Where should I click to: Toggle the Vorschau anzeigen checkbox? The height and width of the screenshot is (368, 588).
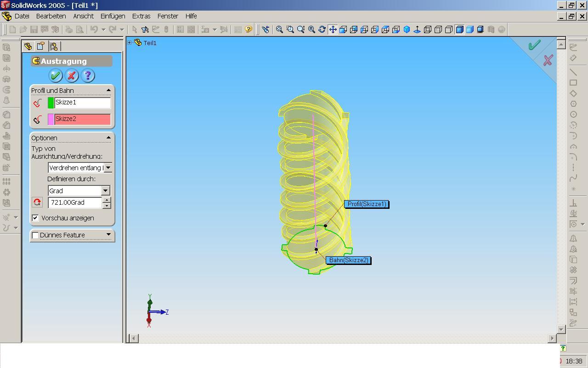tap(35, 218)
